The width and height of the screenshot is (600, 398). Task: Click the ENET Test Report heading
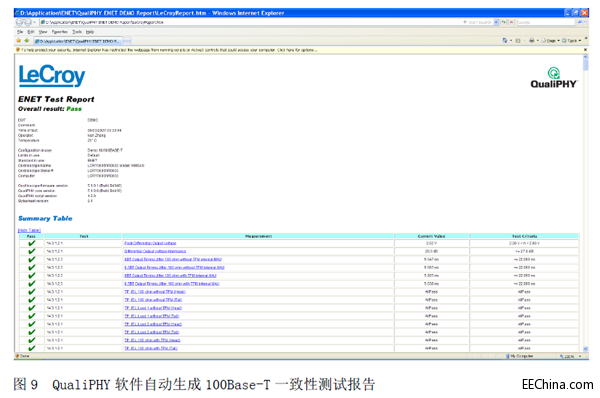(x=56, y=99)
